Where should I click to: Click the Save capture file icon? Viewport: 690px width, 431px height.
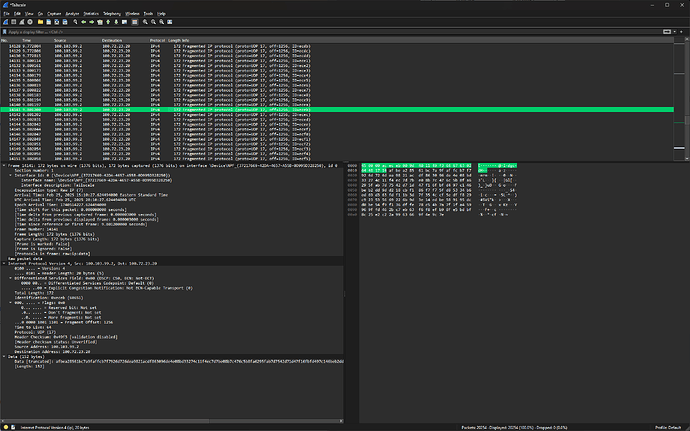[49, 22]
